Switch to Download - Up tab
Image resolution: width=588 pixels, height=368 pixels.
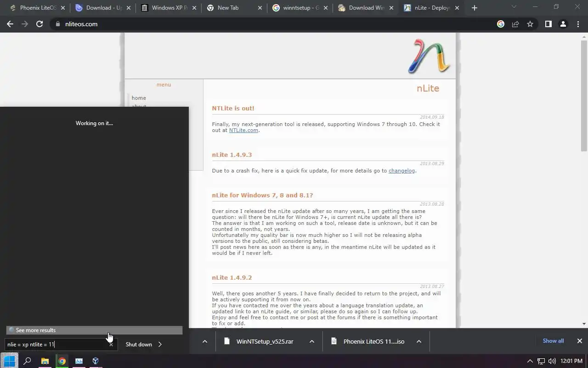coord(104,8)
